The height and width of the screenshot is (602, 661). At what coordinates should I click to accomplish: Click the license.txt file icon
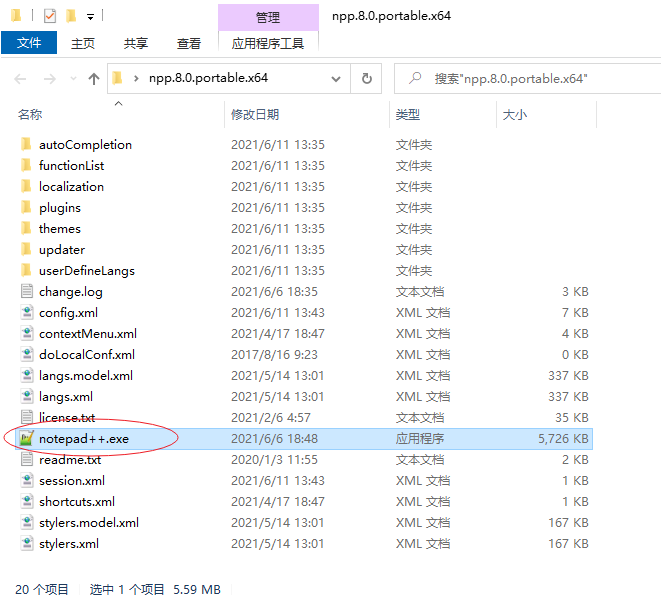coord(27,418)
